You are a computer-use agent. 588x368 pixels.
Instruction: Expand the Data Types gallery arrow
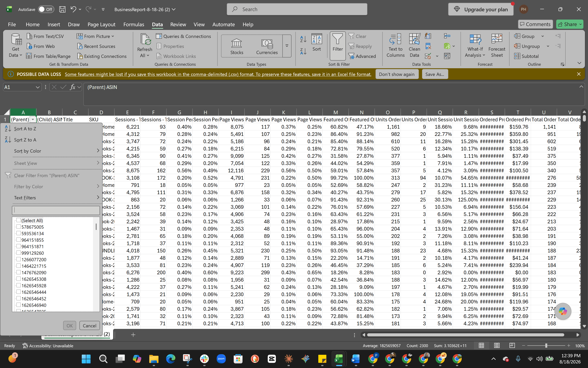click(x=287, y=46)
